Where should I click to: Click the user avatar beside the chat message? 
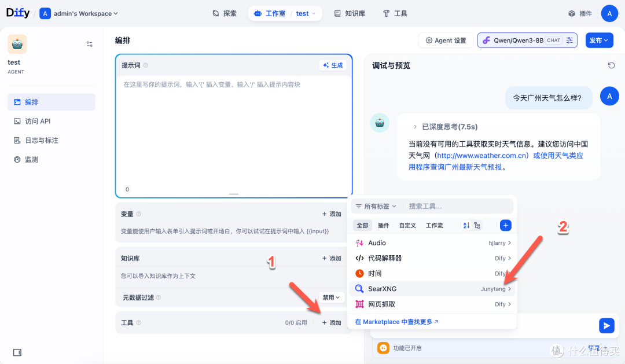tap(609, 96)
